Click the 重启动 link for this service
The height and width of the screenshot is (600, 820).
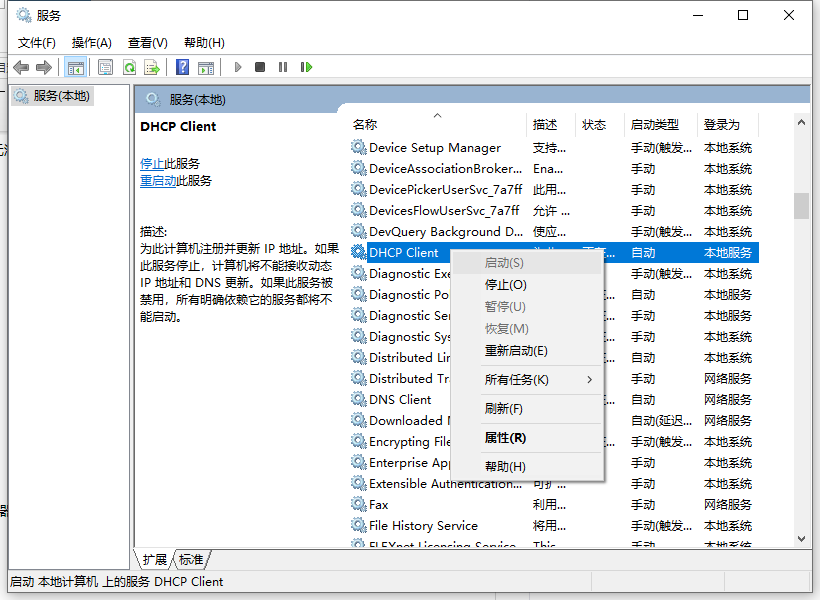point(158,181)
